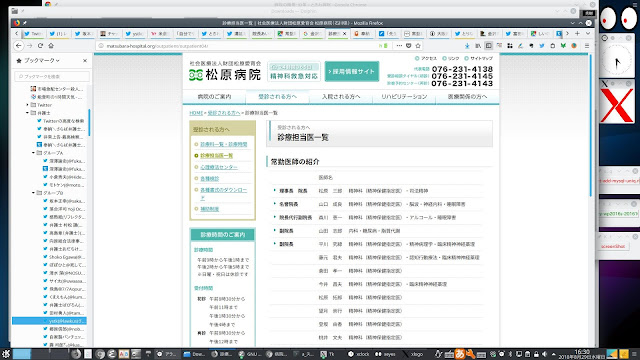Open the Firefox home page icon
The height and width of the screenshot is (360, 640).
point(51,46)
